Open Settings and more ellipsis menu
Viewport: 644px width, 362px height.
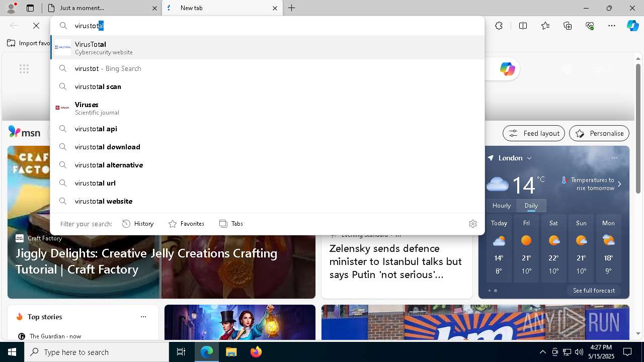tap(612, 26)
